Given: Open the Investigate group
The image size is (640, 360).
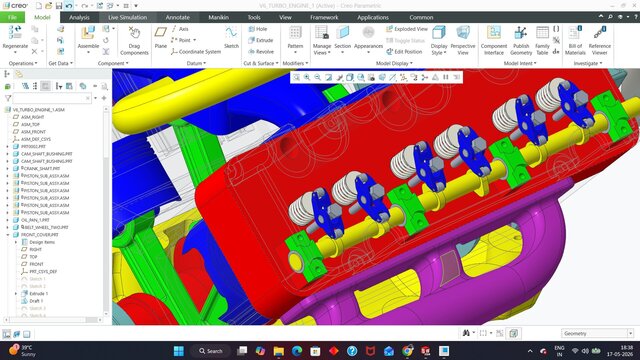Looking at the screenshot, I should tap(588, 63).
